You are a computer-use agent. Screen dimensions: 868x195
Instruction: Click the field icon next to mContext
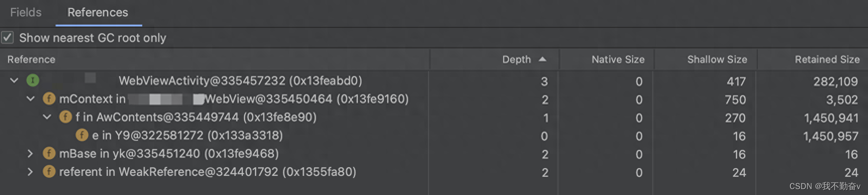[49, 98]
